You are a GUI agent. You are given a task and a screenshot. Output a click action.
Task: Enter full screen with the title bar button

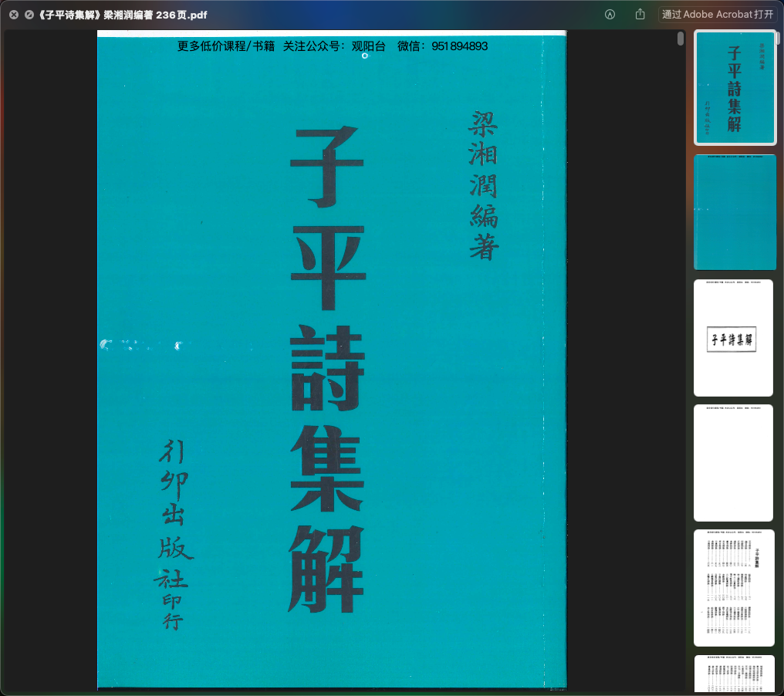coord(29,15)
